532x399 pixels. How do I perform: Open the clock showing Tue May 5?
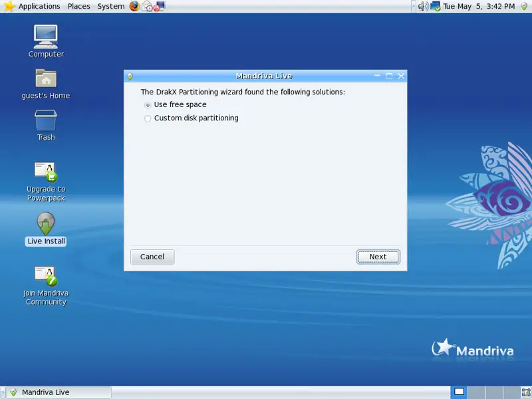coord(479,6)
